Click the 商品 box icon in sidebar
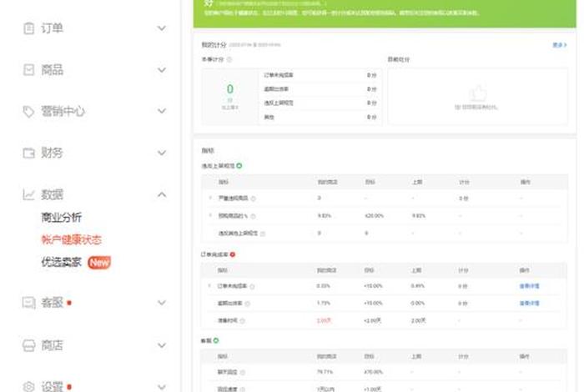584x392 pixels. (28, 69)
